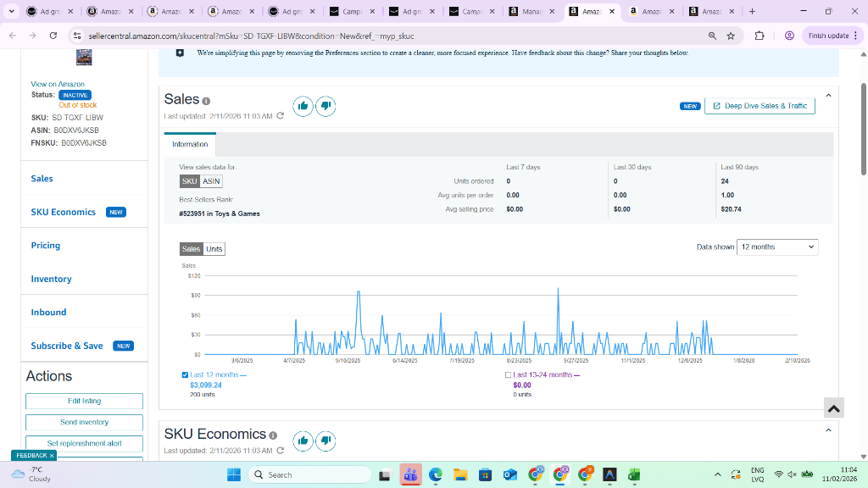868x488 pixels.
Task: Click the $3,099.24 last 12 months total
Action: [206, 385]
